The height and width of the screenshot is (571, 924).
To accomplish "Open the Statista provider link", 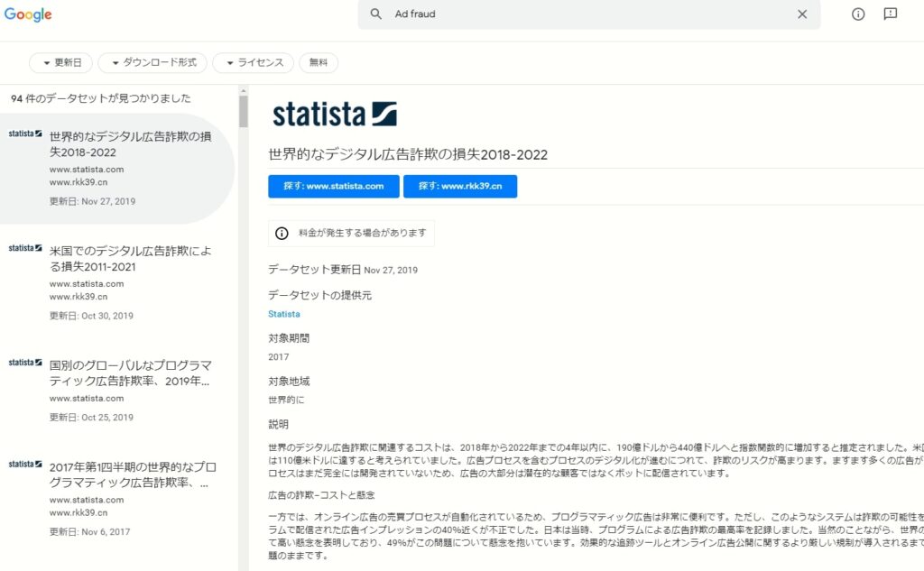I will (284, 314).
